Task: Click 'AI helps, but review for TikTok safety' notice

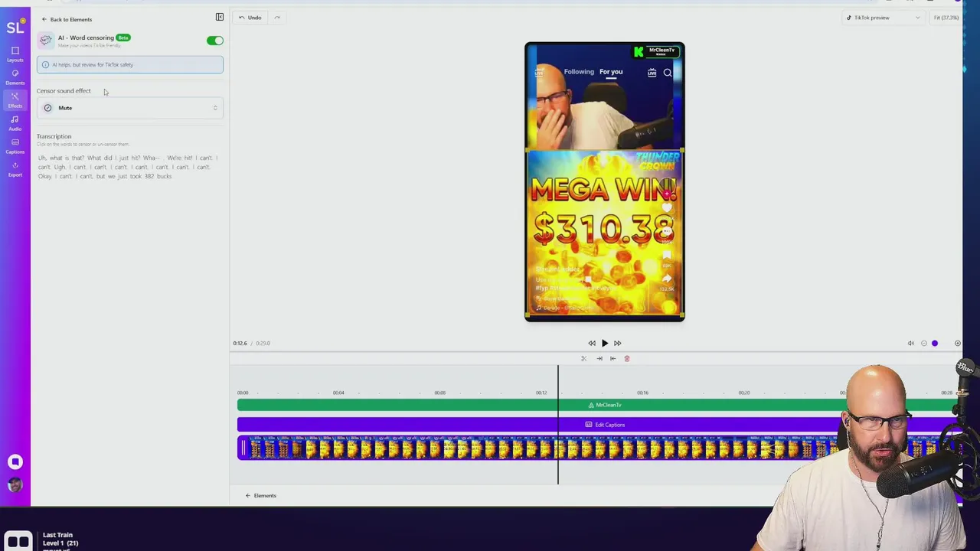Action: 130,64
